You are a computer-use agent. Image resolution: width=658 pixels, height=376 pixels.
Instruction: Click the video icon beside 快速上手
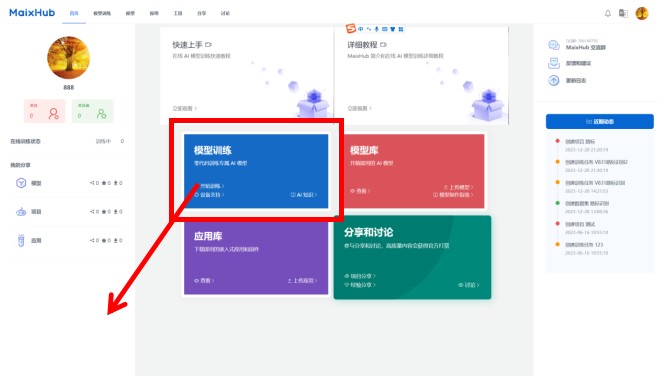click(208, 44)
